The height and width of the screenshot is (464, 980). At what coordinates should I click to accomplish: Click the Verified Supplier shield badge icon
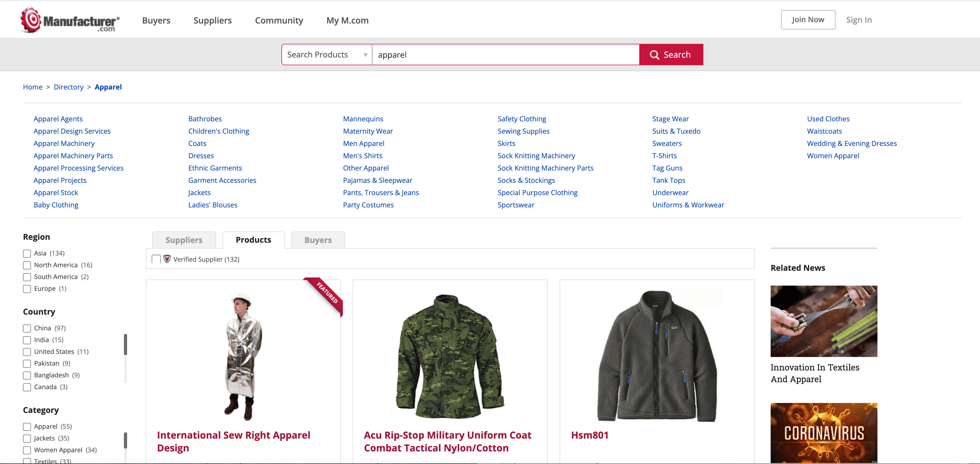click(167, 259)
